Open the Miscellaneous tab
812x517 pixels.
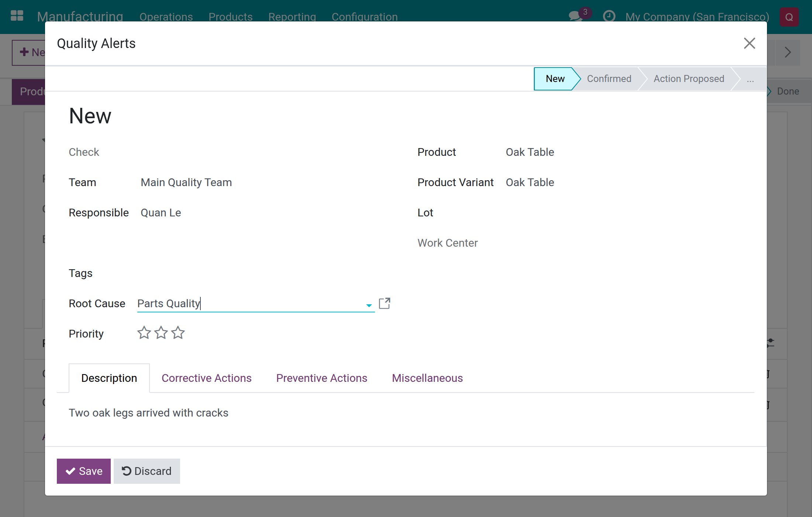click(x=427, y=378)
